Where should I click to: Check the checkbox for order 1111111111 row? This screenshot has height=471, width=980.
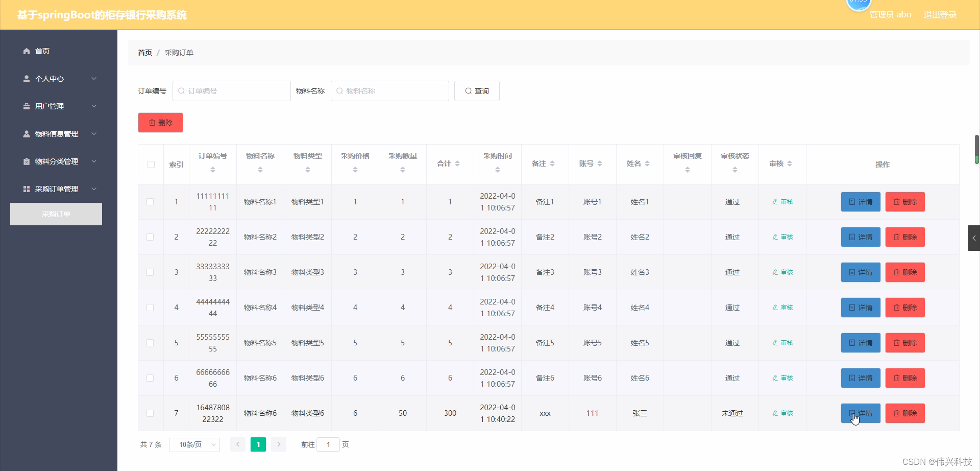(151, 202)
